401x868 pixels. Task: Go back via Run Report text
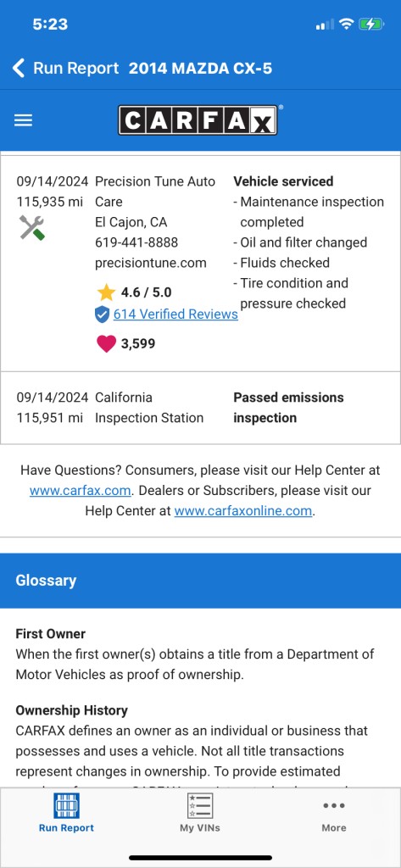click(76, 69)
